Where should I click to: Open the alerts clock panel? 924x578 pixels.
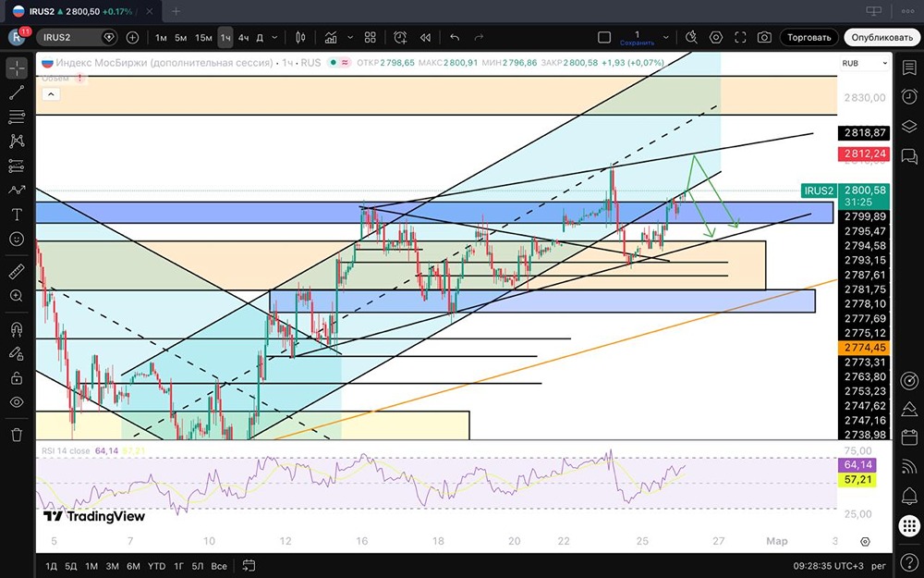coord(909,96)
